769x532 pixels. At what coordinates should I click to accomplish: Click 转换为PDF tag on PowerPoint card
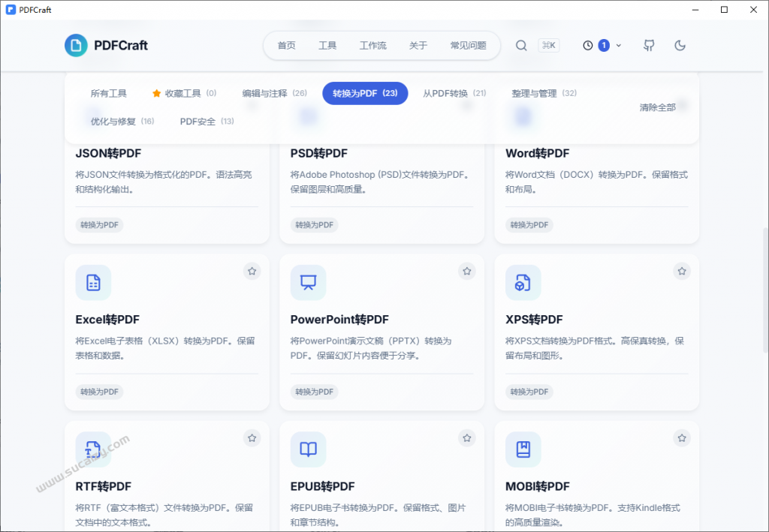coord(314,392)
